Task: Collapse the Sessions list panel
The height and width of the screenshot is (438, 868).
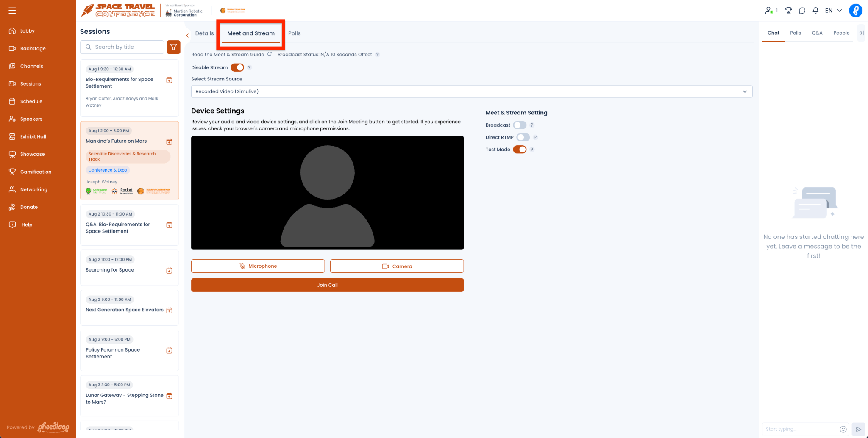Action: (187, 36)
